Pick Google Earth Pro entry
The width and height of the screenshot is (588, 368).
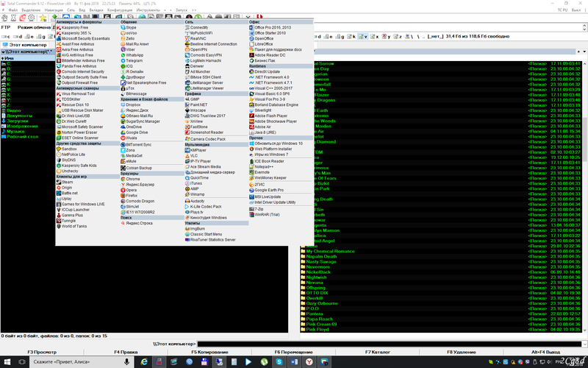point(267,190)
